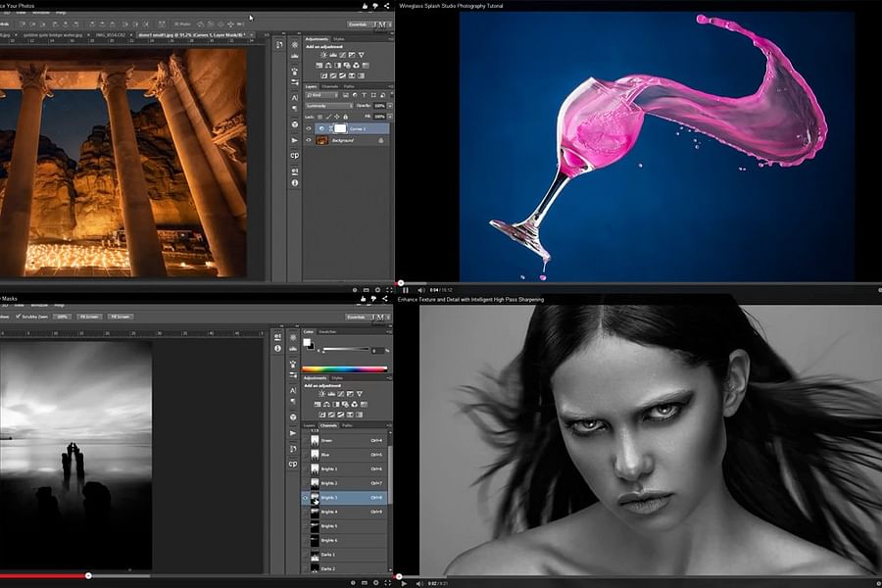Hide the Curves 1 layer eye icon
Image resolution: width=882 pixels, height=588 pixels.
[x=309, y=128]
